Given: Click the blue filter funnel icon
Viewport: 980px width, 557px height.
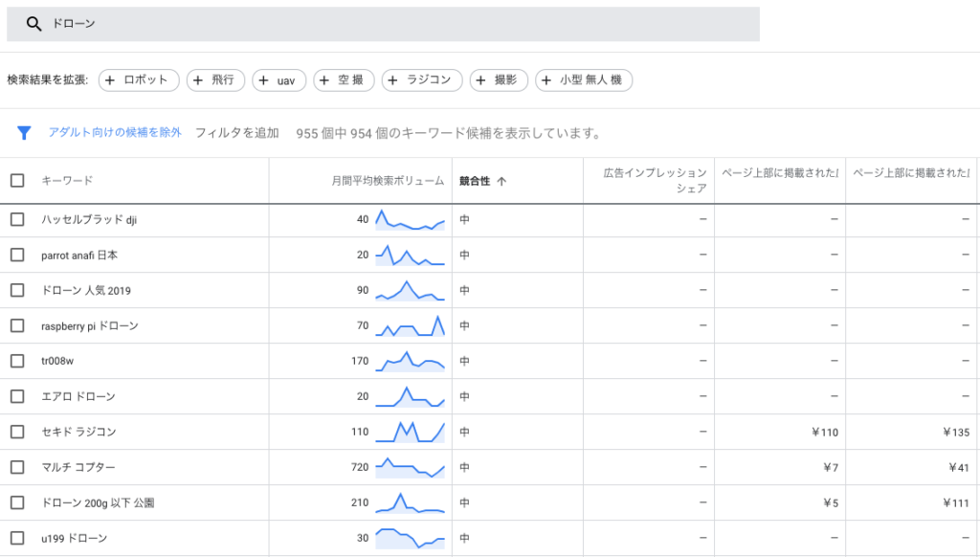Looking at the screenshot, I should [x=25, y=133].
